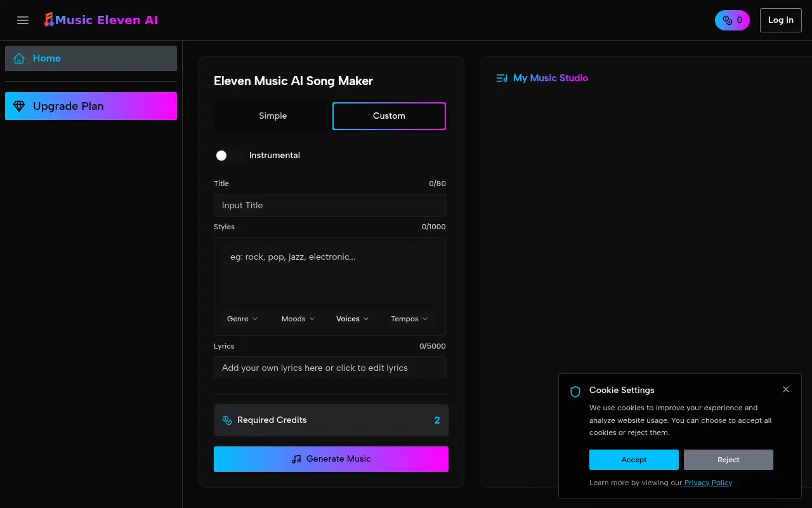
Task: Click the diamond icon on Upgrade Plan
Action: coord(20,106)
